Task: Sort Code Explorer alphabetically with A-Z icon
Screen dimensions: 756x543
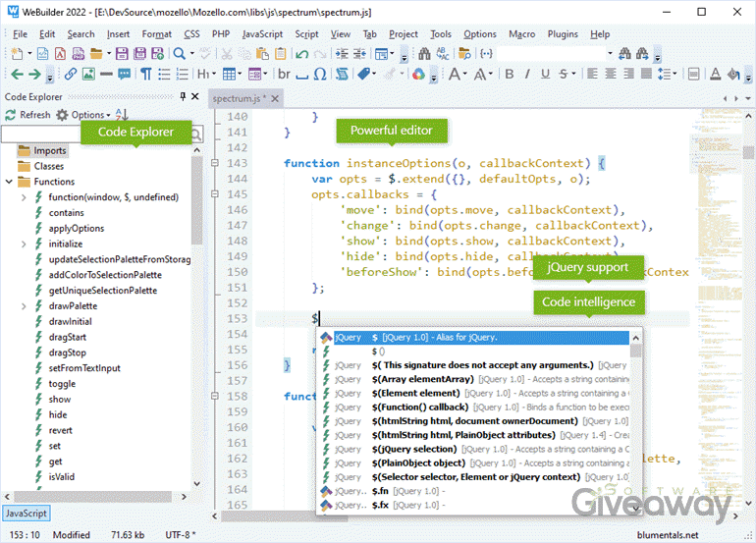Action: [x=122, y=115]
